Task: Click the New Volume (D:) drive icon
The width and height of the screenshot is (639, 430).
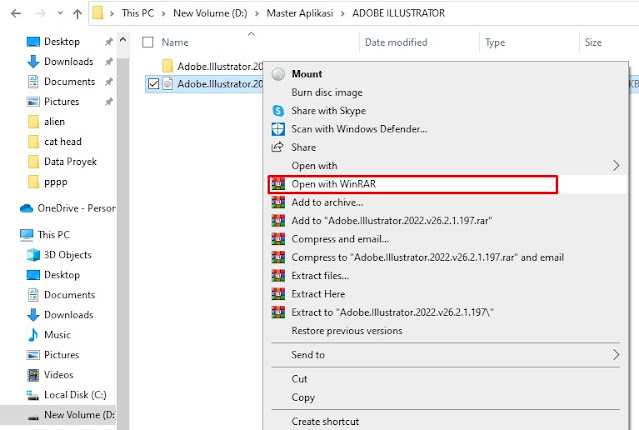Action: pos(33,416)
